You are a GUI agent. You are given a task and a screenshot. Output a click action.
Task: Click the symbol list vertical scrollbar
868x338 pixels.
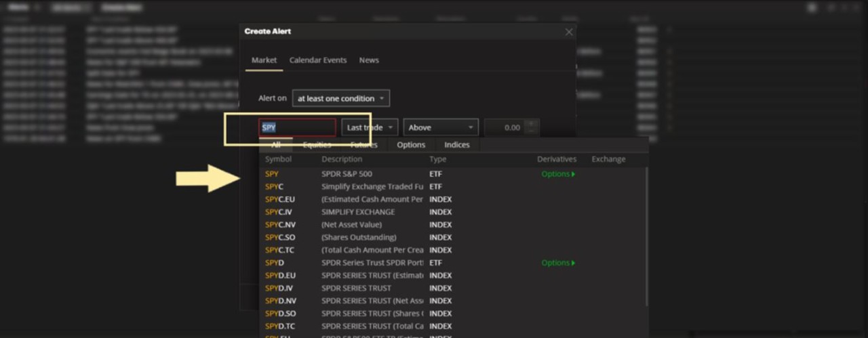[647, 237]
